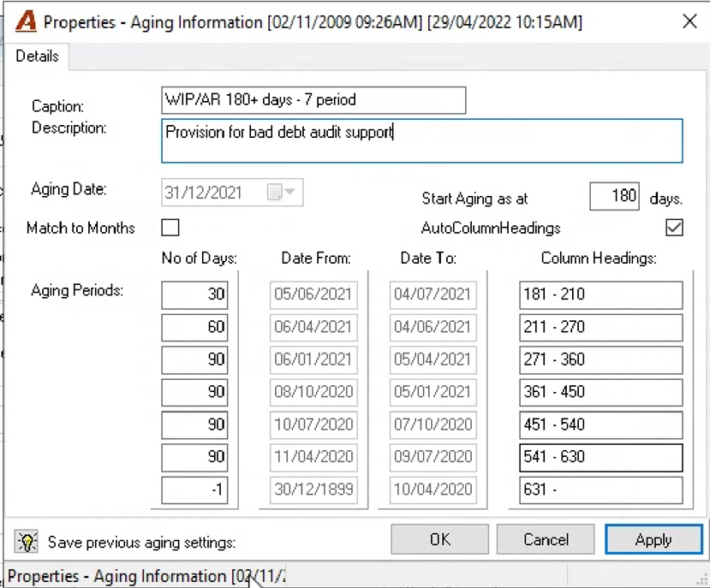The height and width of the screenshot is (588, 710).
Task: Click the 'Aging Periods:' label
Action: click(77, 290)
